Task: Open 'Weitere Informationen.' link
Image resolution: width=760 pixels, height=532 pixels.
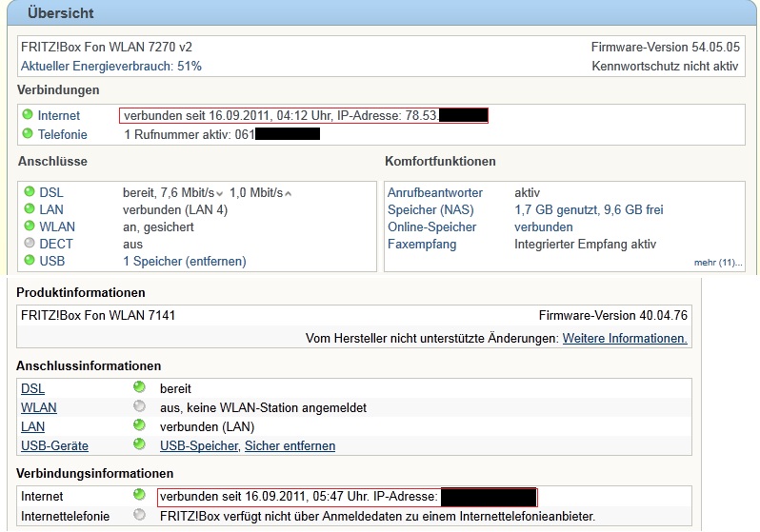Action: [x=625, y=338]
